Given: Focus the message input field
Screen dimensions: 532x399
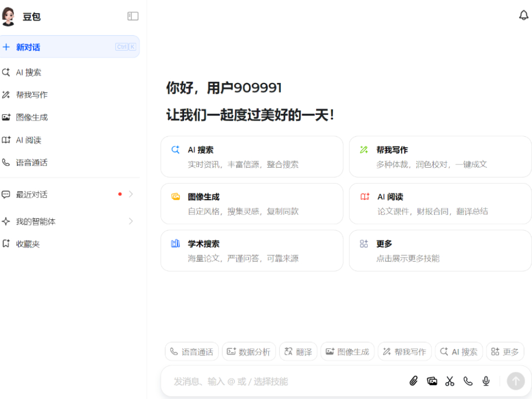Looking at the screenshot, I should (285, 381).
